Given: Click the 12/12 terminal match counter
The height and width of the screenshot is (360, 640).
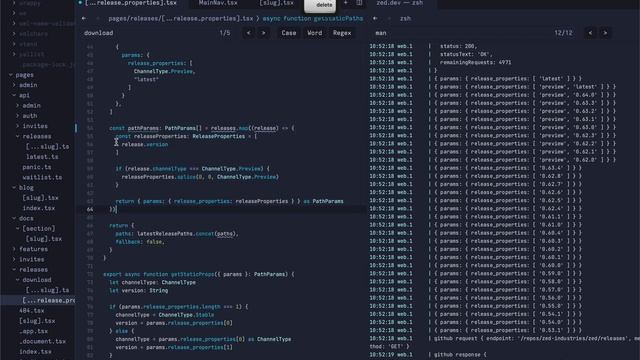Looking at the screenshot, I should coord(563,33).
